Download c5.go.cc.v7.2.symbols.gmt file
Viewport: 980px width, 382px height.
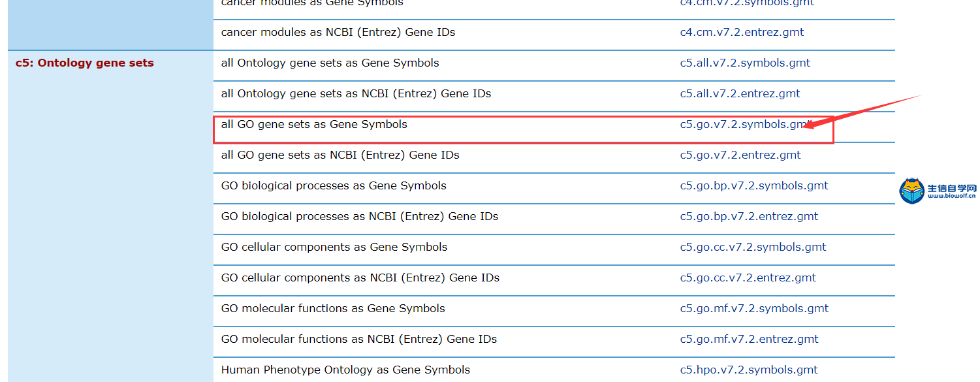[753, 247]
